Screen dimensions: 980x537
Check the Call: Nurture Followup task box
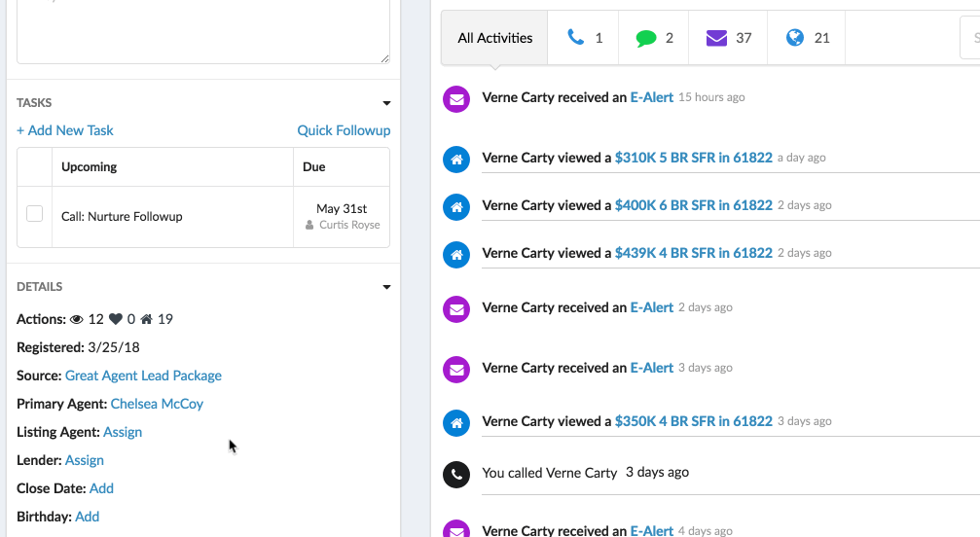point(34,214)
